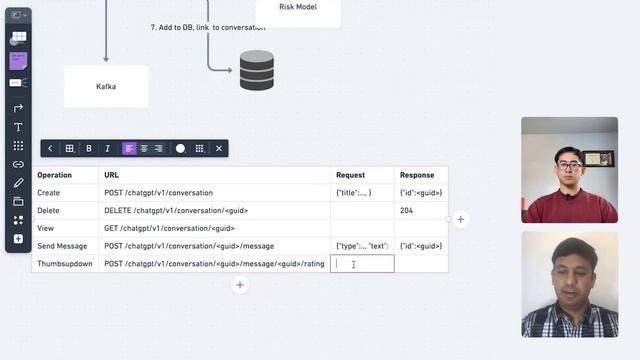Open the white fill color picker
Image resolution: width=640 pixels, height=360 pixels.
coord(180,149)
